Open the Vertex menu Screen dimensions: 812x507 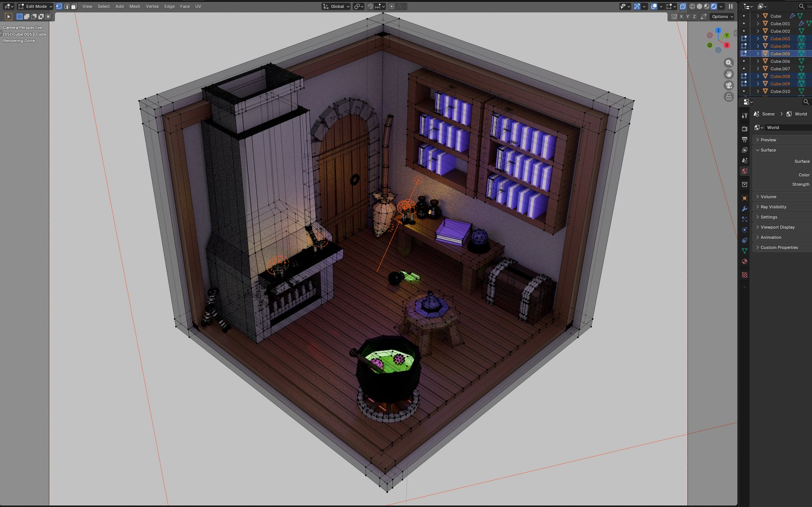point(152,7)
